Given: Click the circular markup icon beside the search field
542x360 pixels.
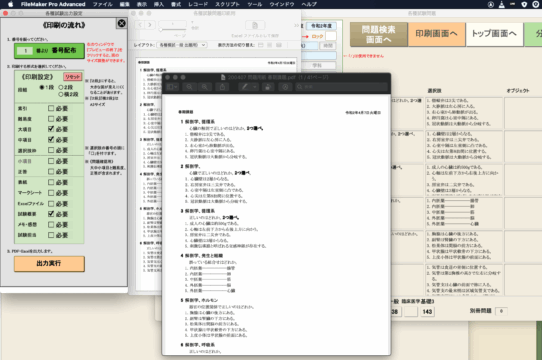Looking at the screenshot, I should point(285,87).
